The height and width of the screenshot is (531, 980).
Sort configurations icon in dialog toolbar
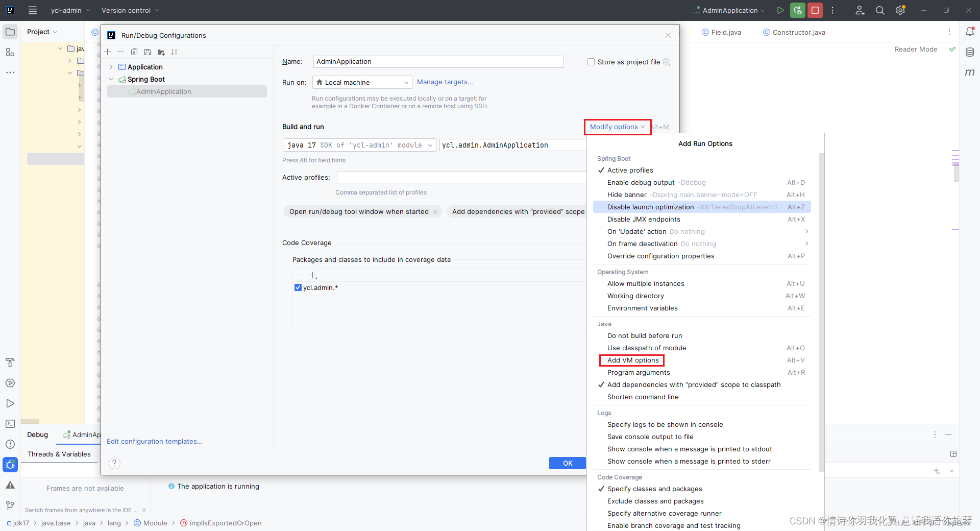[x=175, y=52]
